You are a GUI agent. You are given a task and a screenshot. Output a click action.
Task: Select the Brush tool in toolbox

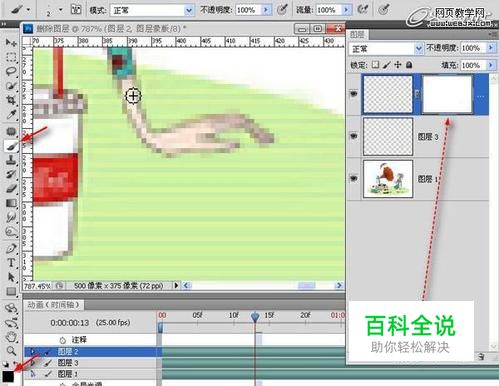(x=11, y=146)
